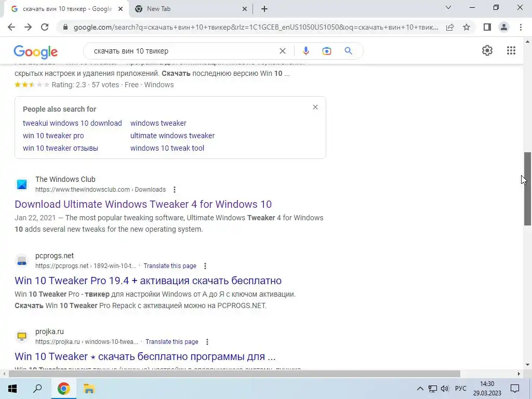Open ultimate windows tweaker suggestion

tap(172, 136)
